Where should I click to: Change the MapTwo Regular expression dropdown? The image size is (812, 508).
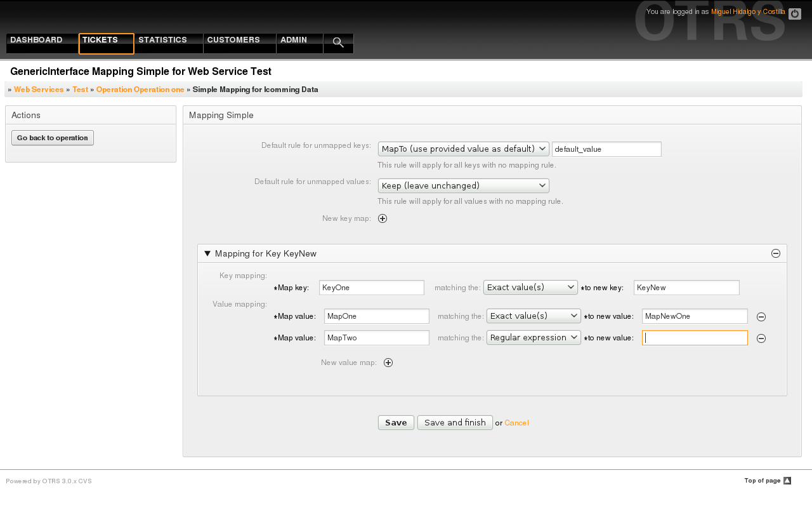click(x=534, y=338)
